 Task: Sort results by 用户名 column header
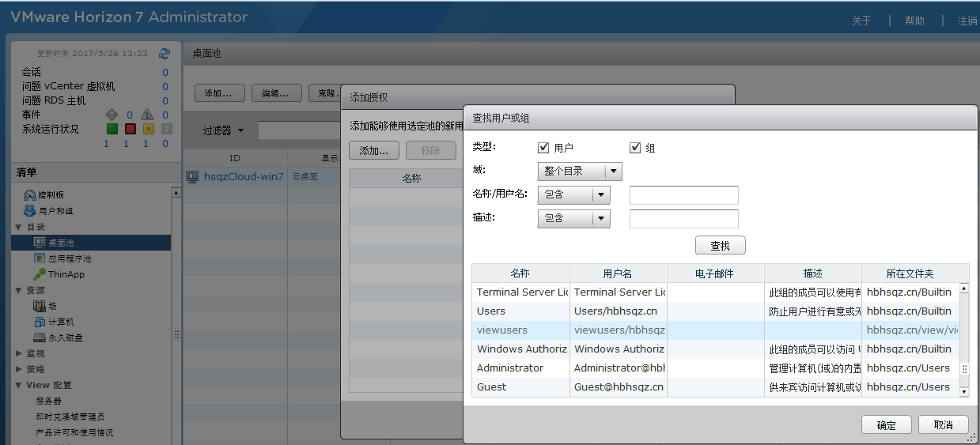coord(618,273)
